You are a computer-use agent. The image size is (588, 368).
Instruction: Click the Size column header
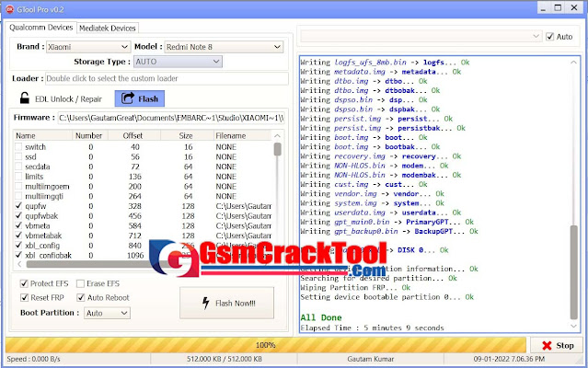[x=187, y=135]
